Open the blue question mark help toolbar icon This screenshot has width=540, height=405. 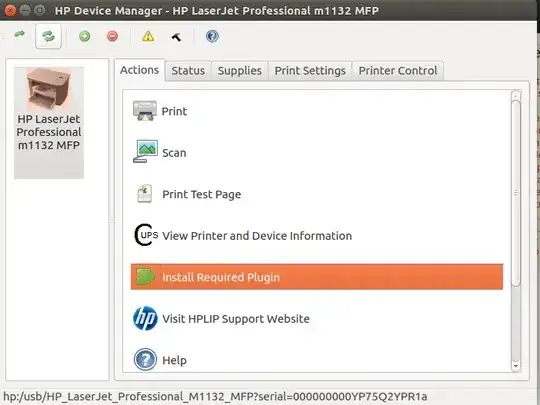(x=212, y=36)
